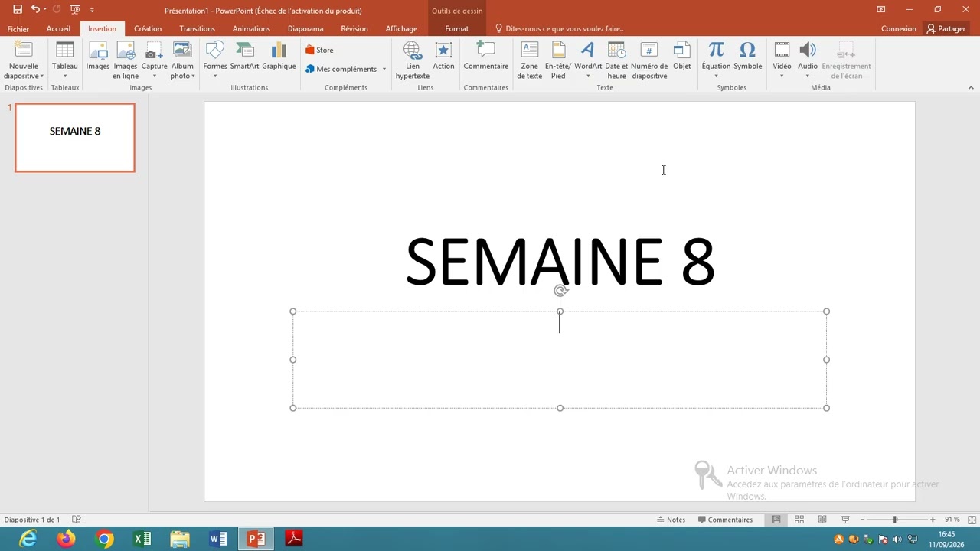Image resolution: width=980 pixels, height=551 pixels.
Task: Click the Undo arrow icon
Action: pos(35,10)
